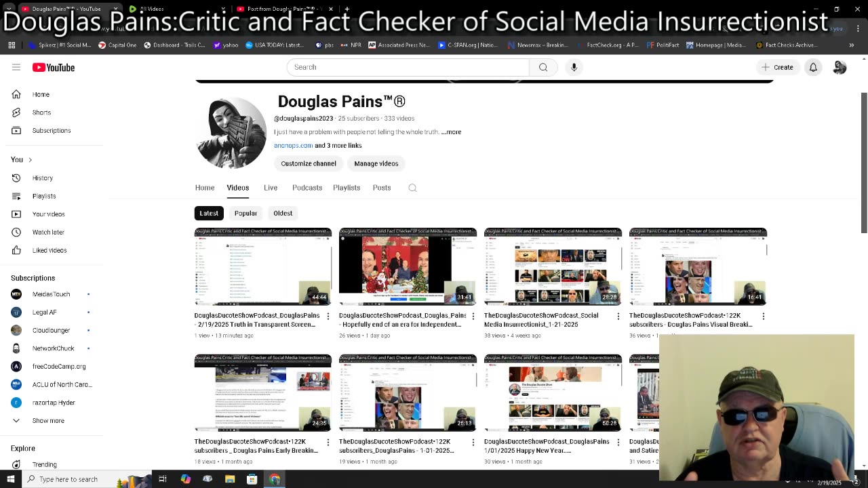The image size is (868, 488).
Task: Open File Explorer from the taskbar
Action: click(230, 479)
